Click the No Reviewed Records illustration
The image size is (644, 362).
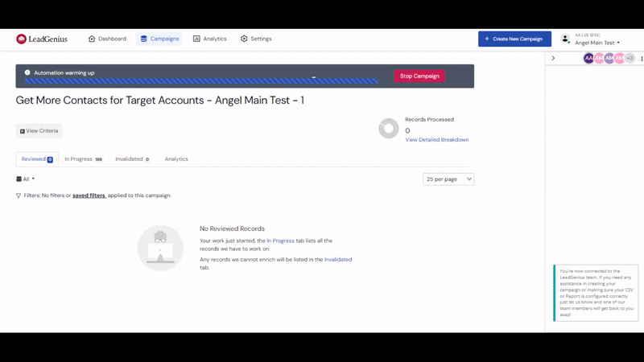160,248
